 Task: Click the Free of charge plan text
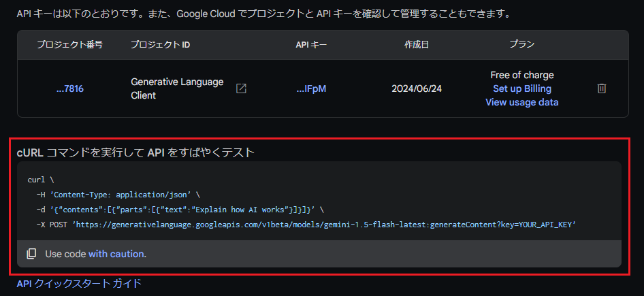click(522, 75)
